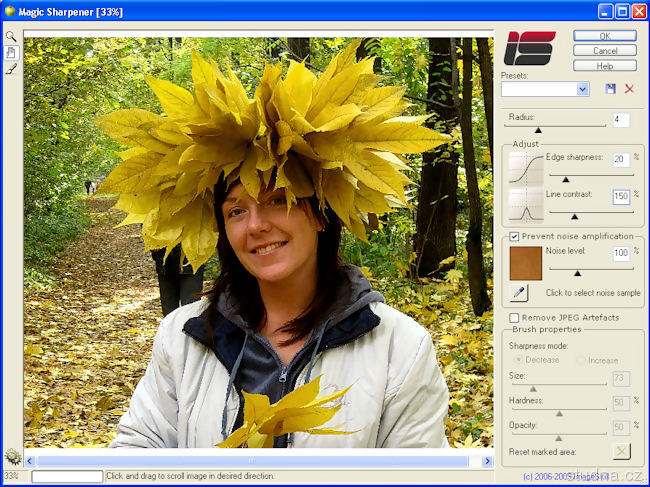Click the horizontal scrollbar left arrow
650x487 pixels.
pyautogui.click(x=30, y=461)
